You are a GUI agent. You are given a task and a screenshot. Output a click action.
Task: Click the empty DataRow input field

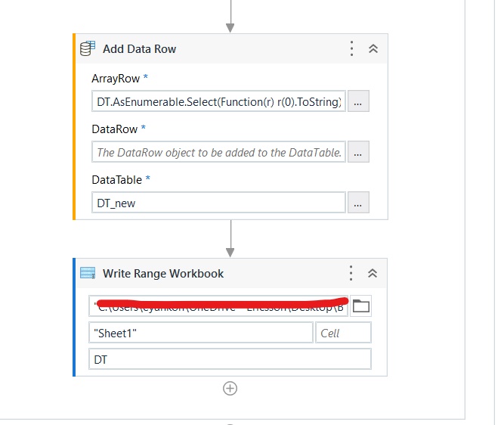click(218, 152)
